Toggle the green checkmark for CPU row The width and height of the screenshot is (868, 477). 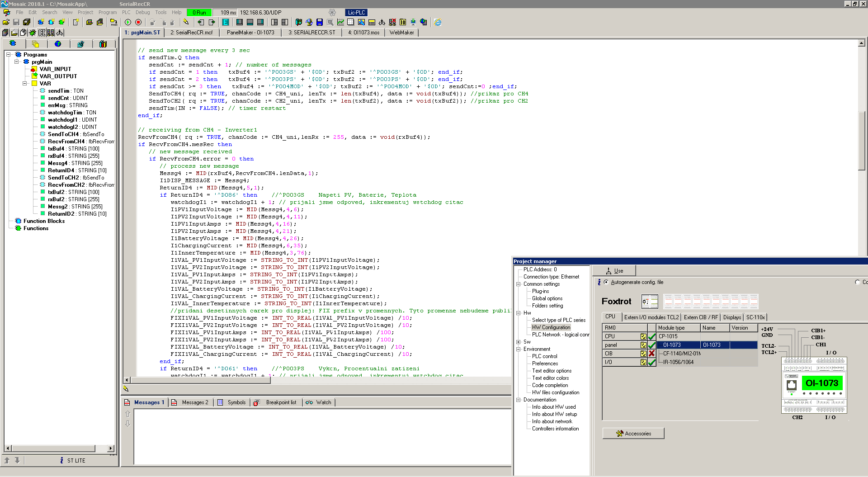pos(652,336)
